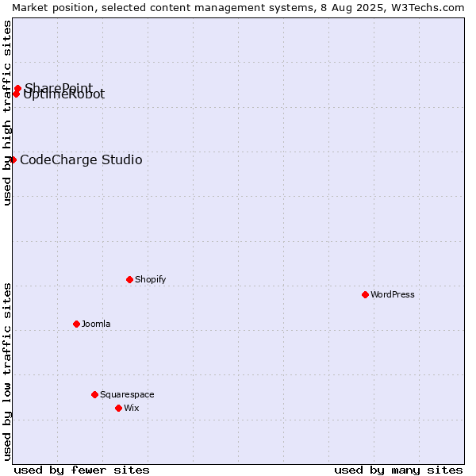
Task: Click the 'used by low traffic sites' label
Action: coord(6,372)
